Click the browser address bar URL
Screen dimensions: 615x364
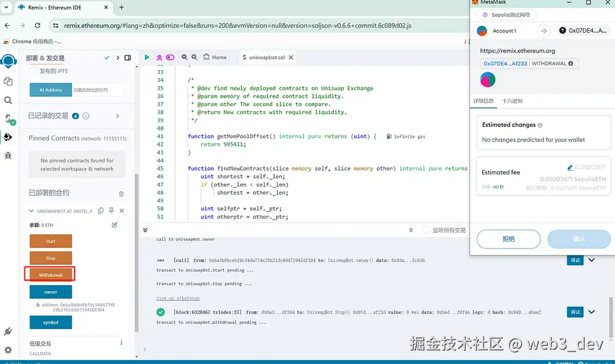coord(238,26)
